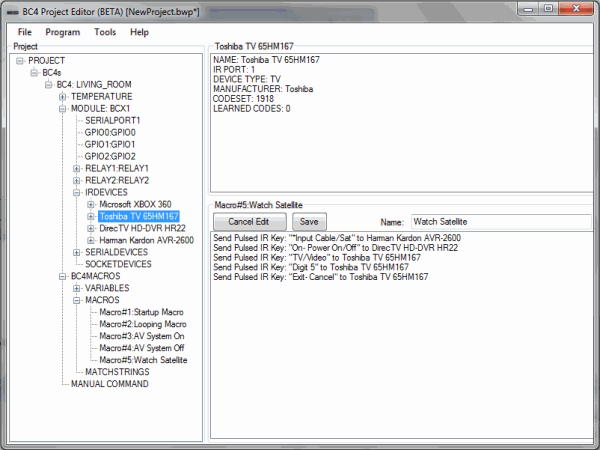
Task: Collapse the IRDEVICES node
Action: pos(77,192)
